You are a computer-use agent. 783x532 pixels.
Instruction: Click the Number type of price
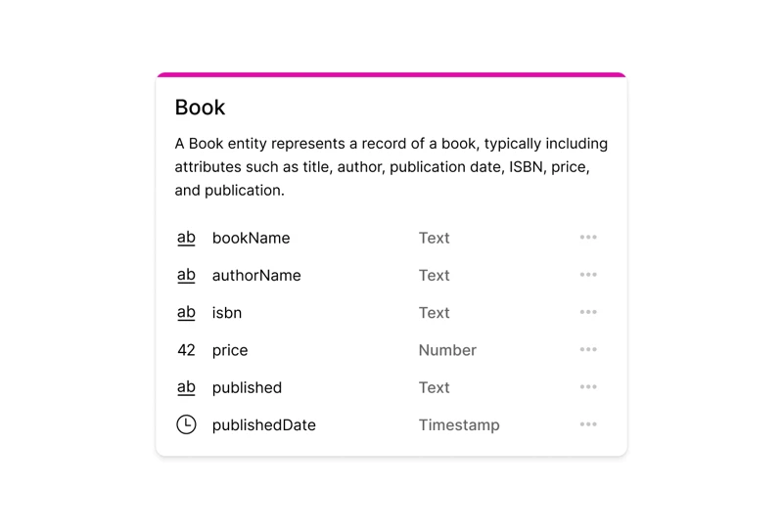[447, 350]
